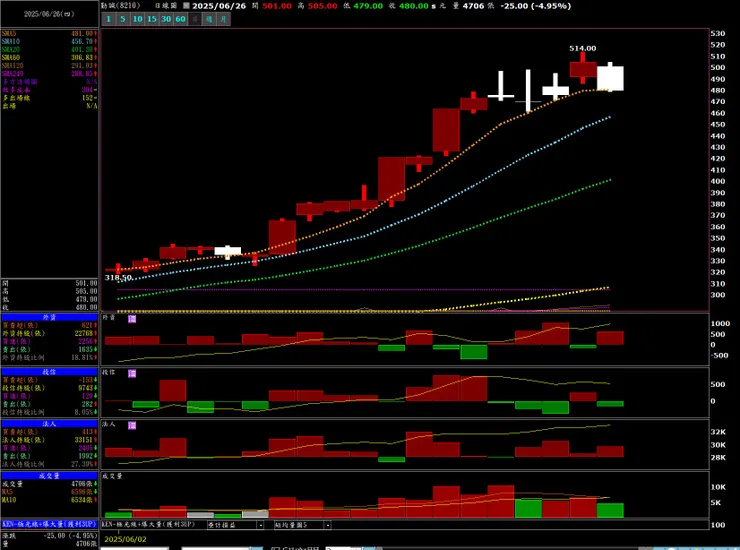This screenshot has width=740, height=550.
Task: Click the 外資持股 22768 value
Action: point(84,333)
